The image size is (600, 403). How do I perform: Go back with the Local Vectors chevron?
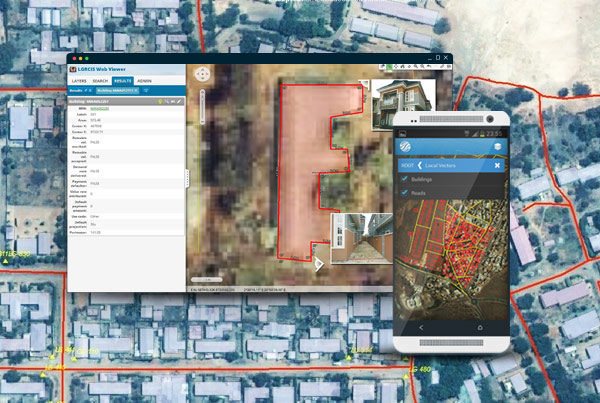(420, 165)
